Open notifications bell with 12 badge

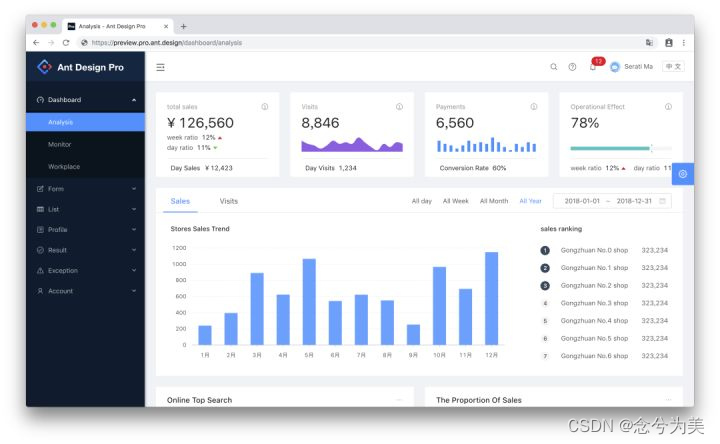(x=593, y=67)
